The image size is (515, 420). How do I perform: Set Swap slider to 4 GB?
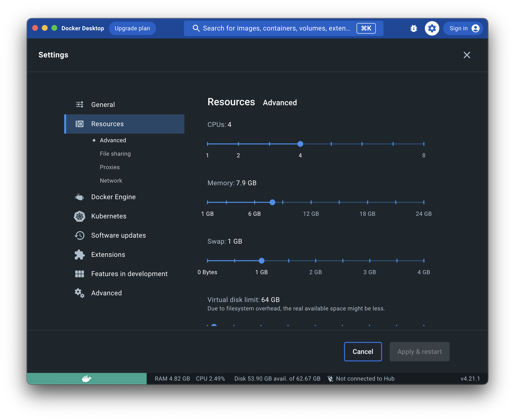(x=424, y=260)
